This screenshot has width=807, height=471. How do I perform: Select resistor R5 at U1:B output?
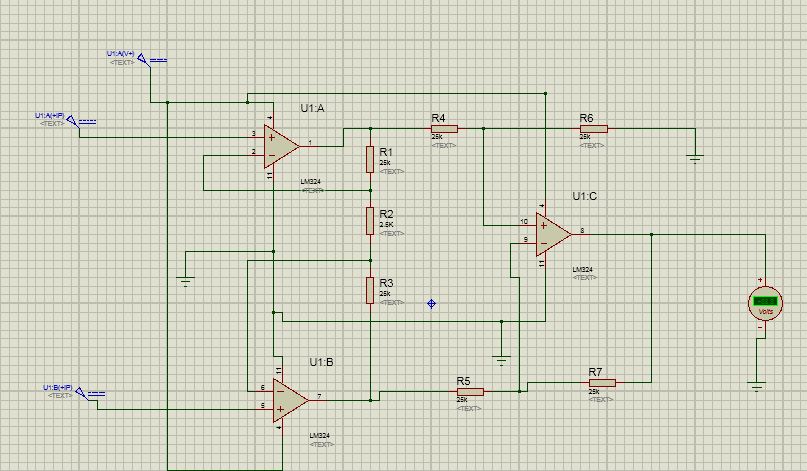click(470, 392)
